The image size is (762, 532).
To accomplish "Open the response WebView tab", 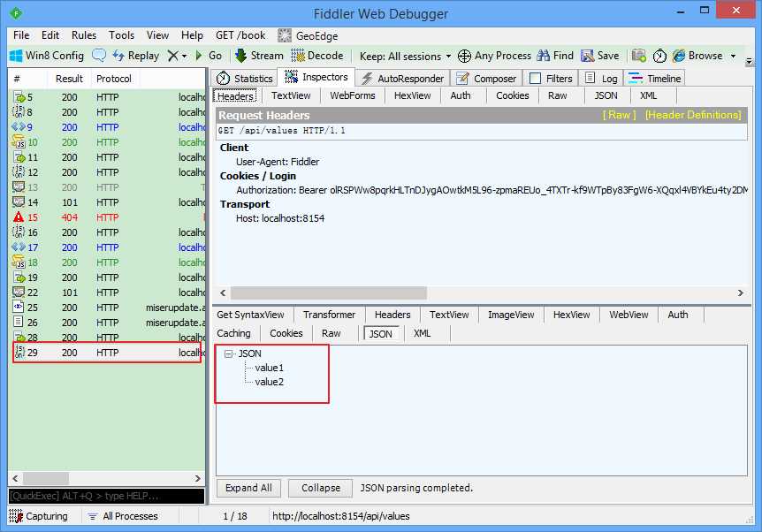I will (629, 315).
